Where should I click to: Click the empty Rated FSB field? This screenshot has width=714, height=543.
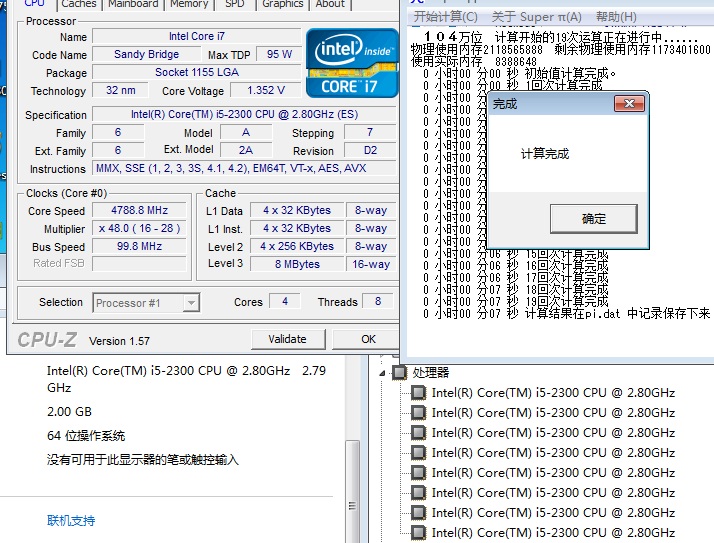coord(139,264)
